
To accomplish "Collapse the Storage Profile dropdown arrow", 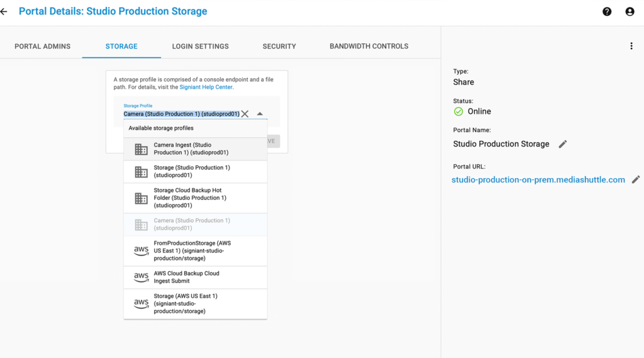I will point(260,114).
